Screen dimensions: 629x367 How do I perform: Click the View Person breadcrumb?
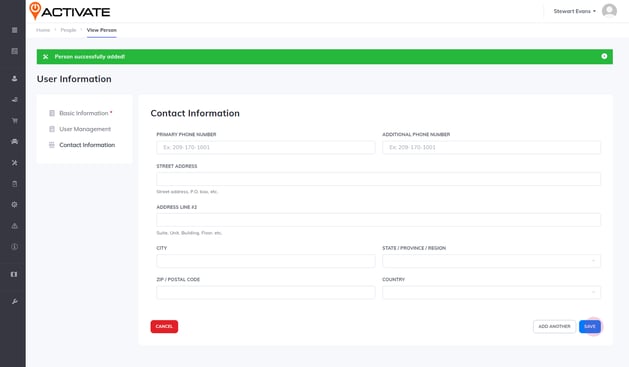(x=101, y=30)
